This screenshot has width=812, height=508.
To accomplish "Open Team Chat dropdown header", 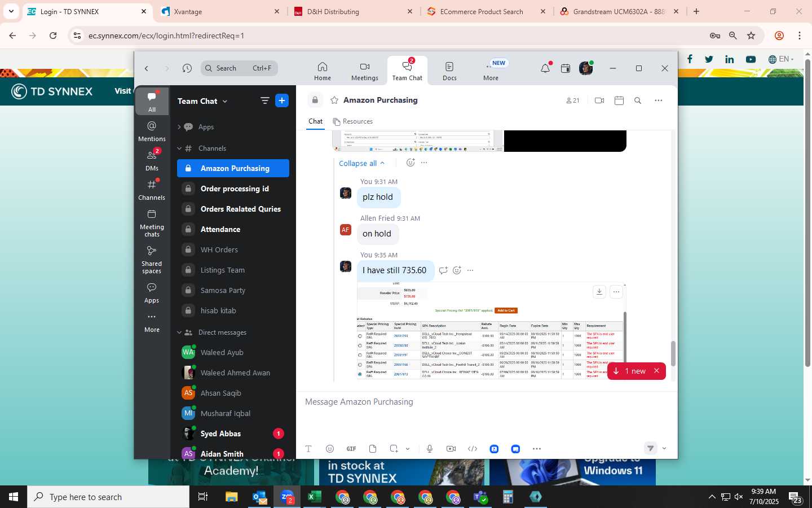I will [202, 101].
